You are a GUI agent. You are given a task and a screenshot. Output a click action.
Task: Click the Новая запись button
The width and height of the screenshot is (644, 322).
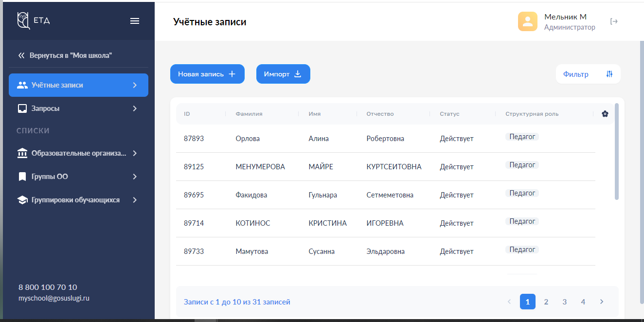pos(207,74)
